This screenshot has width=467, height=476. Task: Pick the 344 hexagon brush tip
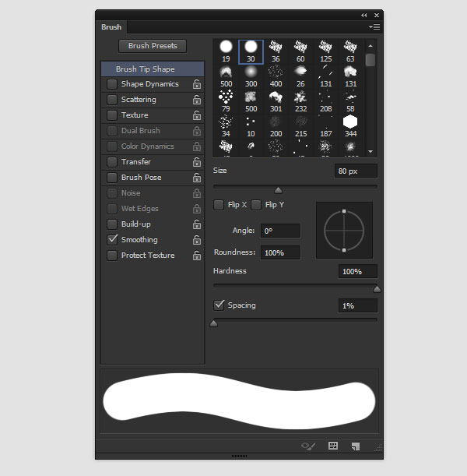coord(350,126)
